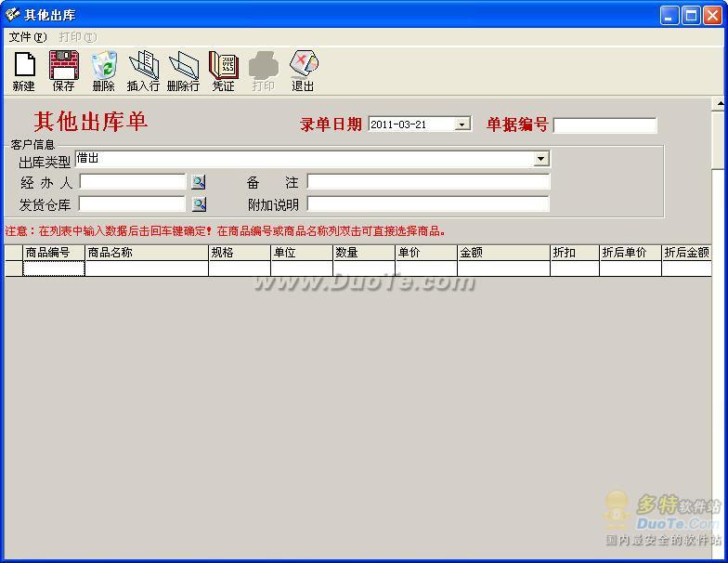Click the 商品编号 column header
This screenshot has height=563, width=728.
[x=54, y=253]
